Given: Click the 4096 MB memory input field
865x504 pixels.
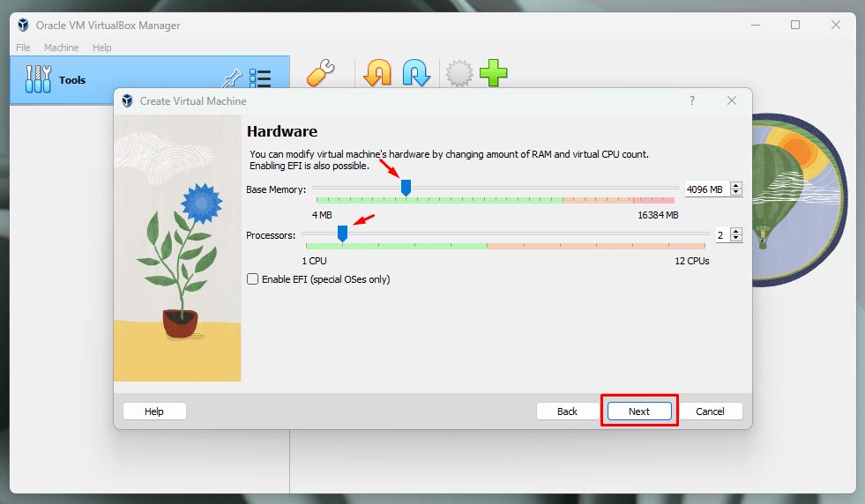Looking at the screenshot, I should click(x=706, y=189).
